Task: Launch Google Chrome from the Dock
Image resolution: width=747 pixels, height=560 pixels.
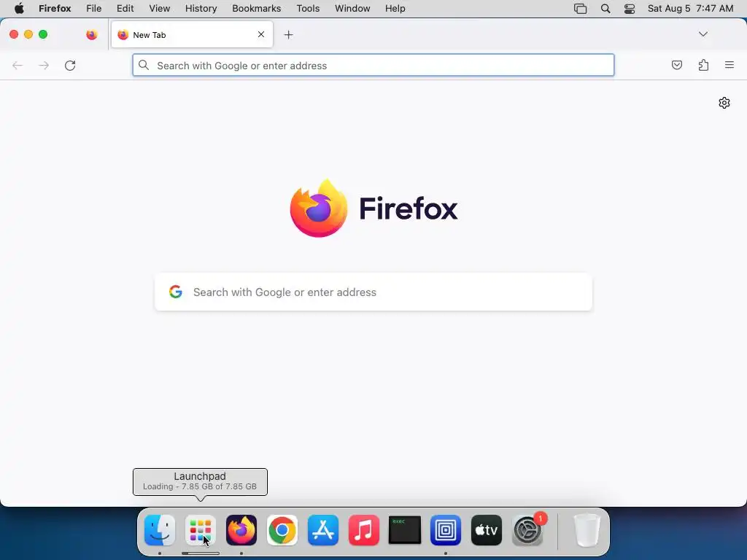Action: click(282, 530)
